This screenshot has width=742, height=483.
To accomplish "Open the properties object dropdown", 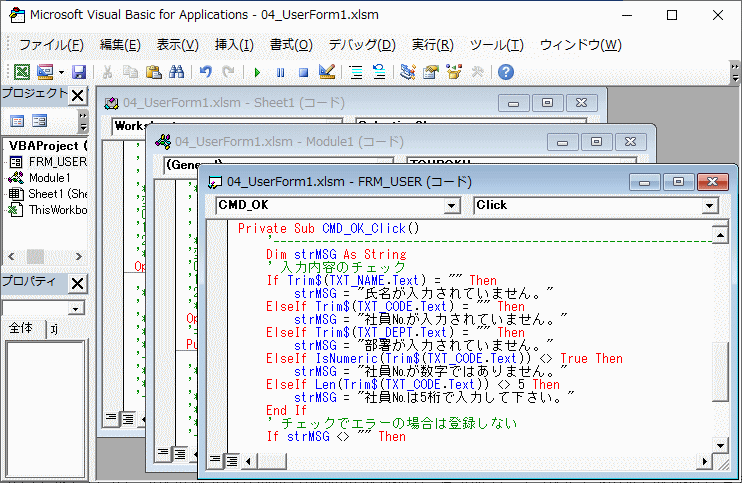I will coord(75,309).
